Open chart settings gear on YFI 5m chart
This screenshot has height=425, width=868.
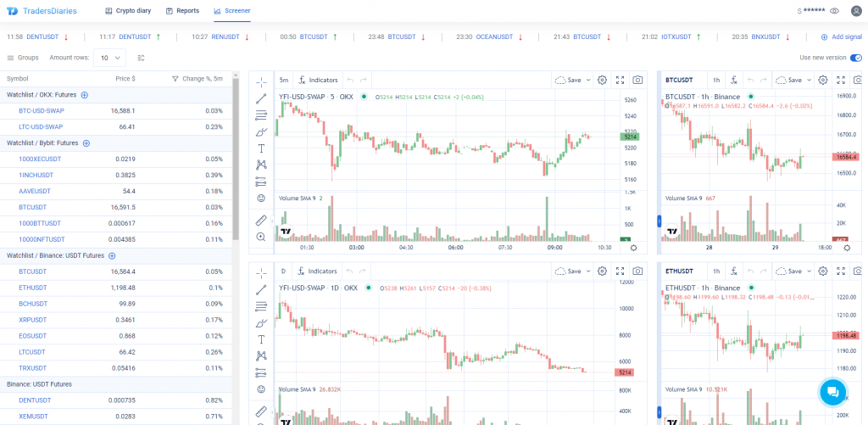[602, 80]
